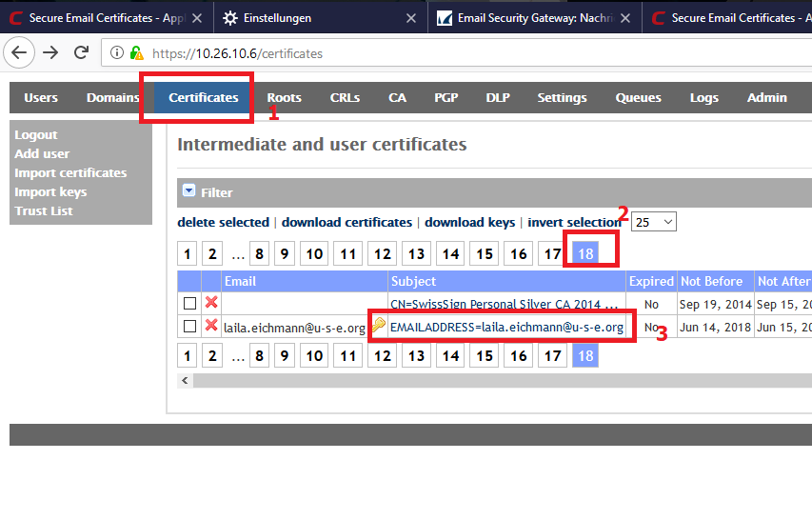
Task: Click red X on SwissSign certificate row
Action: [x=211, y=303]
